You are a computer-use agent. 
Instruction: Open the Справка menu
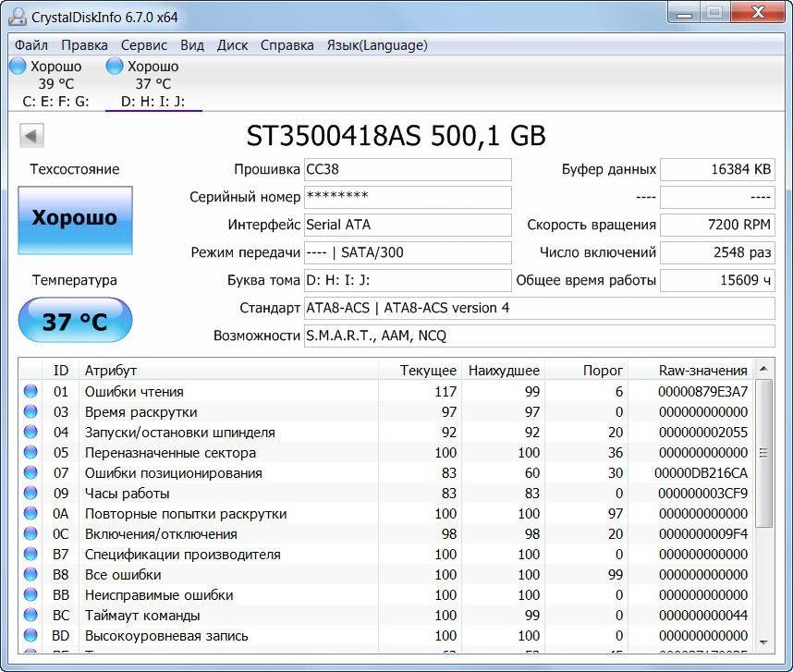tap(287, 45)
